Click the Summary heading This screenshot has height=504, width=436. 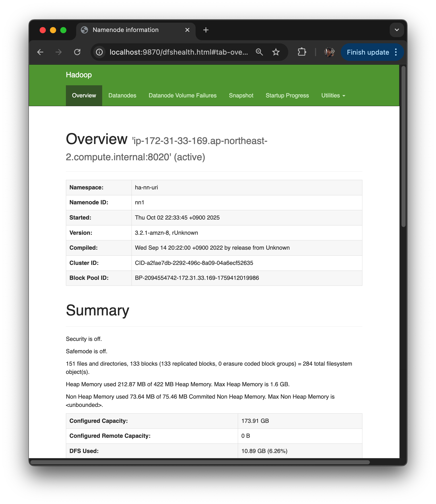click(98, 310)
